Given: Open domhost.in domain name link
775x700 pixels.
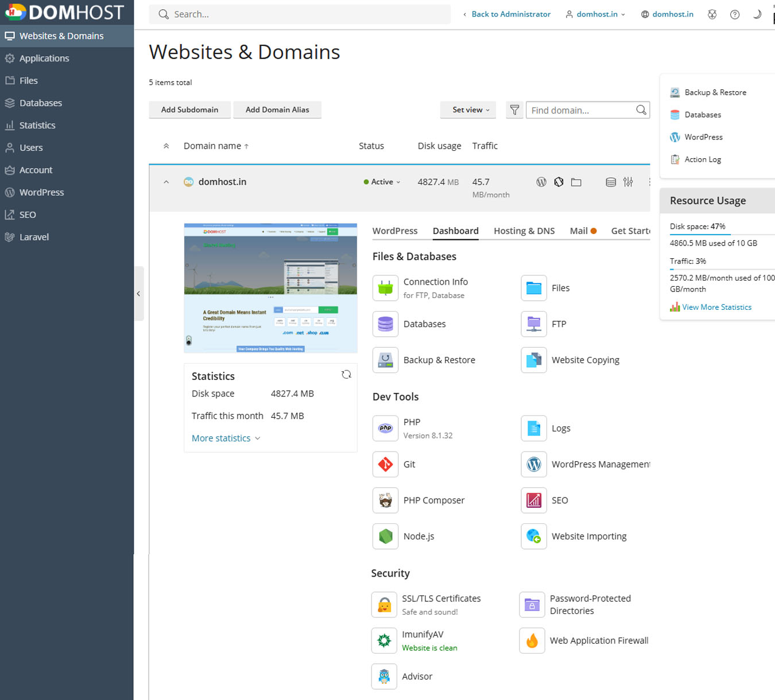Looking at the screenshot, I should tap(222, 182).
